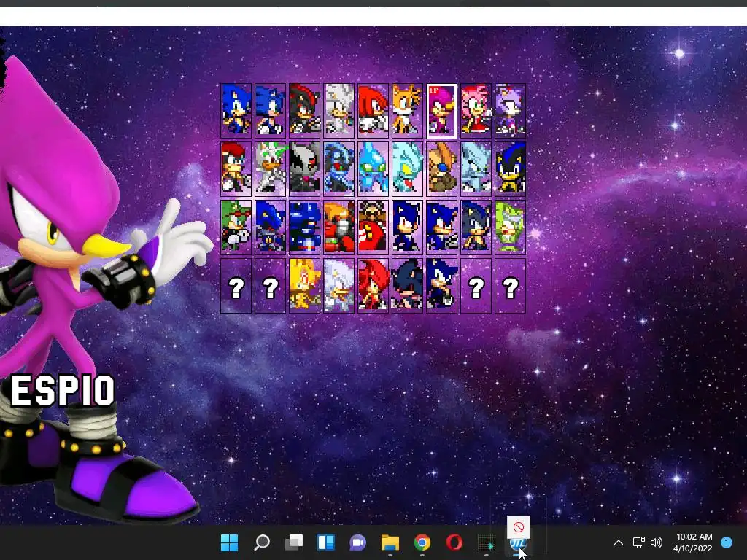Choose Shadow the Hedgehog portrait
The width and height of the screenshot is (747, 560).
point(304,111)
